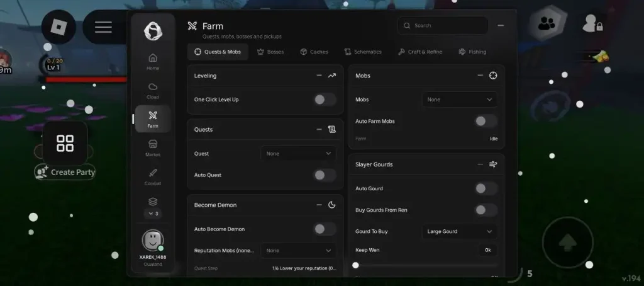Switch to the Bosses tab
The image size is (644, 286).
270,52
